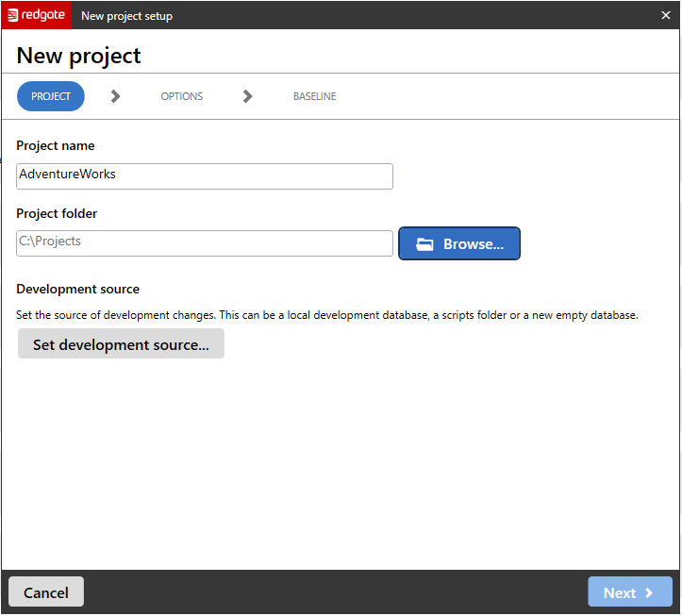The width and height of the screenshot is (682, 616).
Task: Click into the Project folder path field
Action: click(x=205, y=242)
